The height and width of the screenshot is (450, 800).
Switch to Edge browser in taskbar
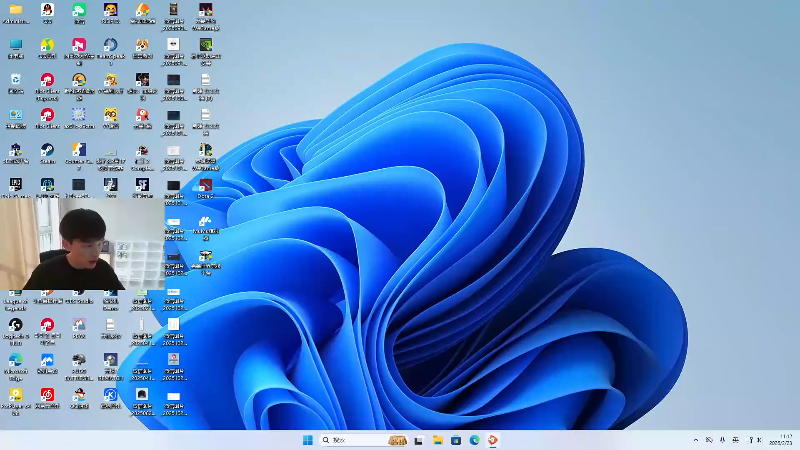pos(474,440)
